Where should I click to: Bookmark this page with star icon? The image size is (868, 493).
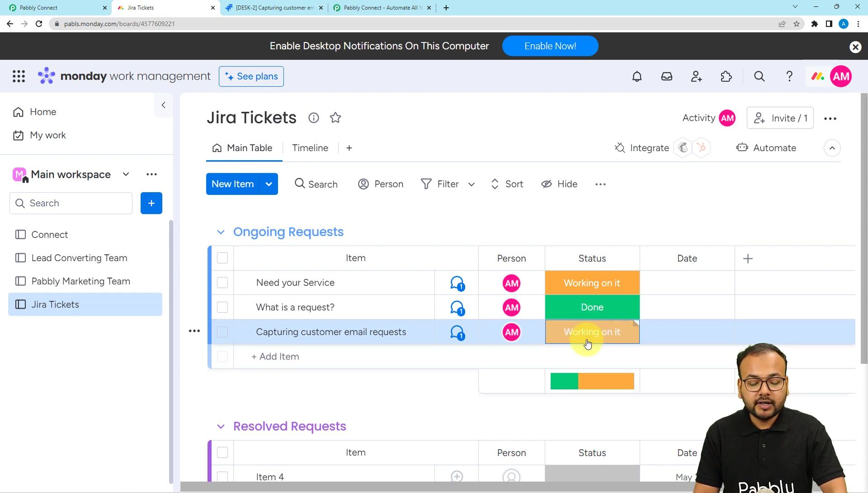click(x=797, y=24)
